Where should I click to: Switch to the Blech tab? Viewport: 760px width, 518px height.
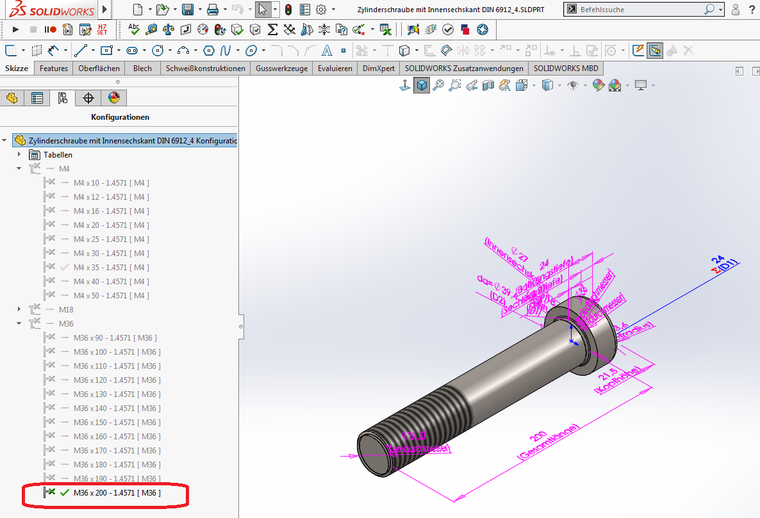click(x=142, y=68)
